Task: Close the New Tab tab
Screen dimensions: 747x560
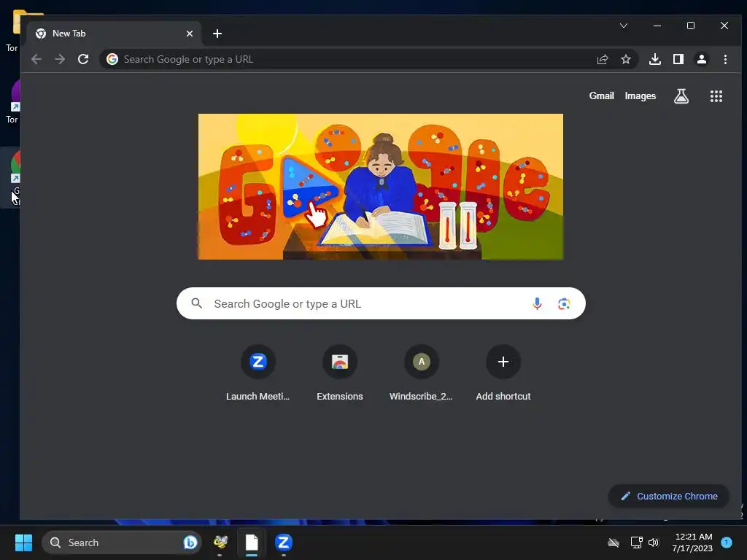Action: tap(190, 34)
